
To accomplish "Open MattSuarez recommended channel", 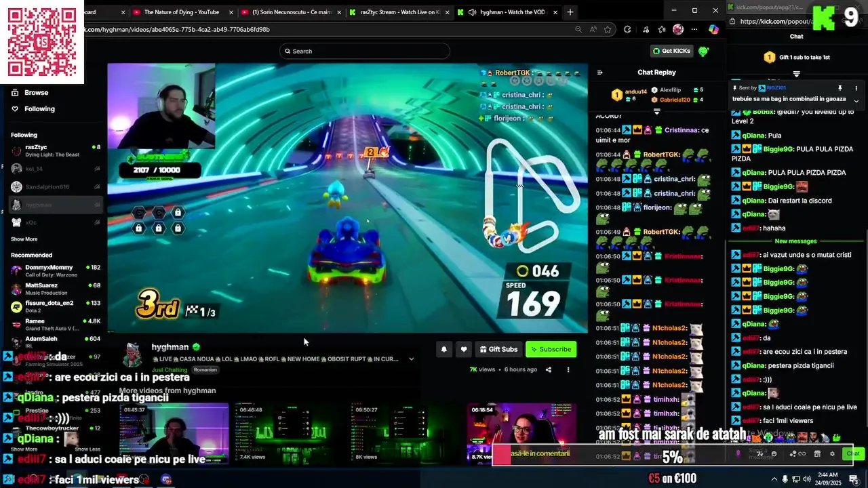I will (x=56, y=289).
